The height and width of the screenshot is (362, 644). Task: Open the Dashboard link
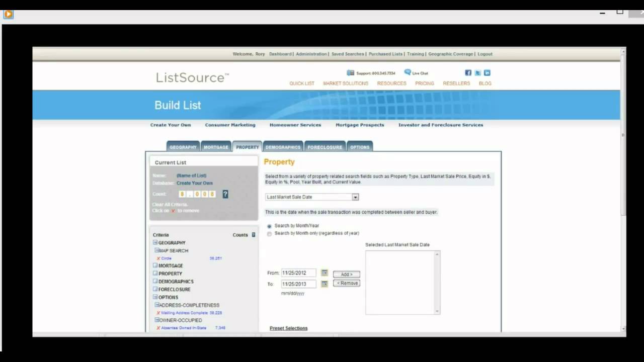point(280,54)
